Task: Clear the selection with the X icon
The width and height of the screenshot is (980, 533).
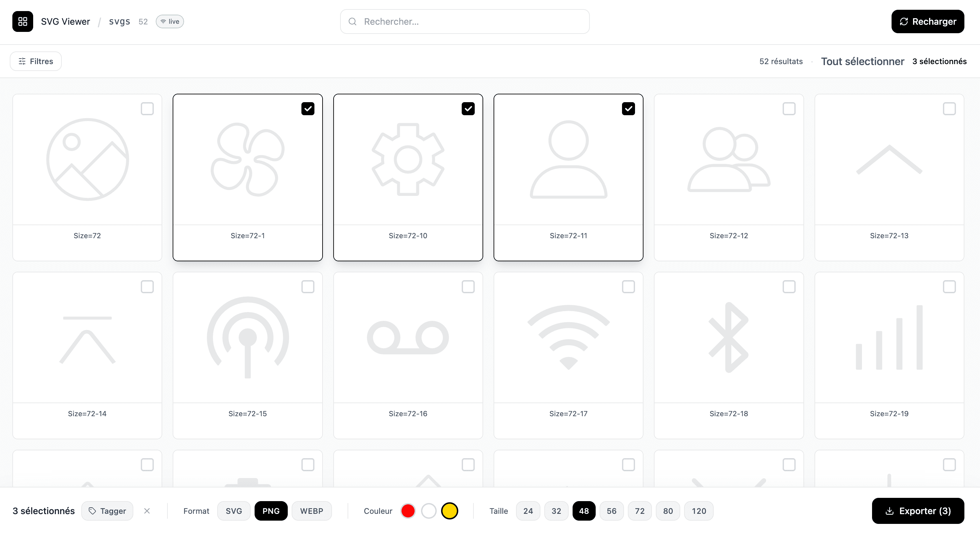Action: click(x=147, y=511)
